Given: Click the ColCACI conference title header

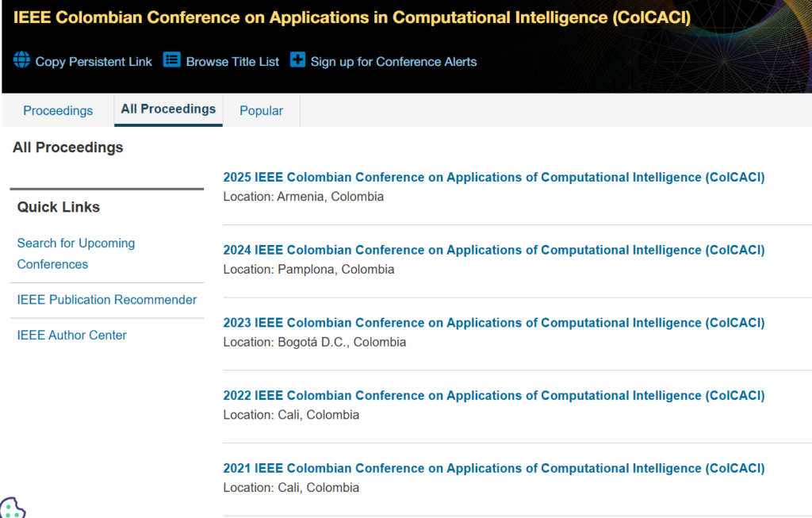Looking at the screenshot, I should (351, 17).
